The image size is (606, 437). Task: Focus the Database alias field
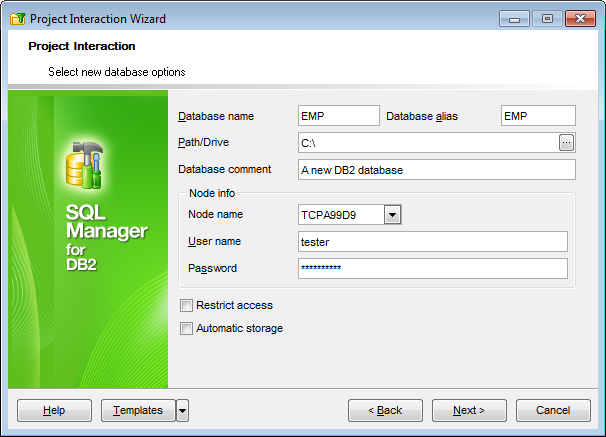point(538,116)
